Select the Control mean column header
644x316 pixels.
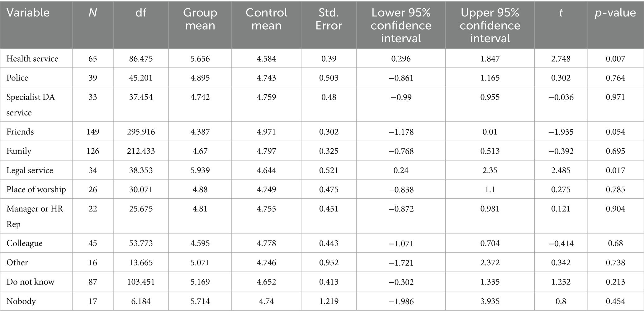coord(266,19)
